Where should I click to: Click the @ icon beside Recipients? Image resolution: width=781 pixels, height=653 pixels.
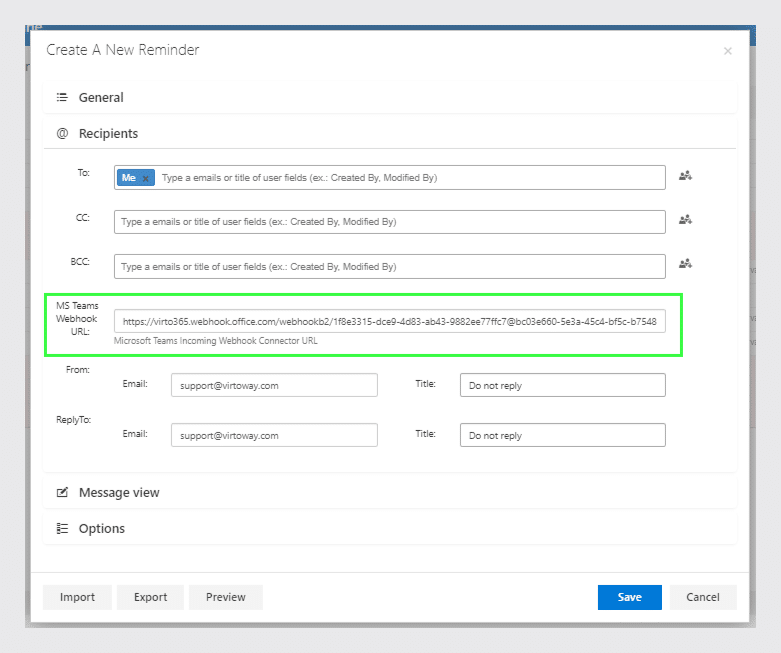click(x=62, y=133)
